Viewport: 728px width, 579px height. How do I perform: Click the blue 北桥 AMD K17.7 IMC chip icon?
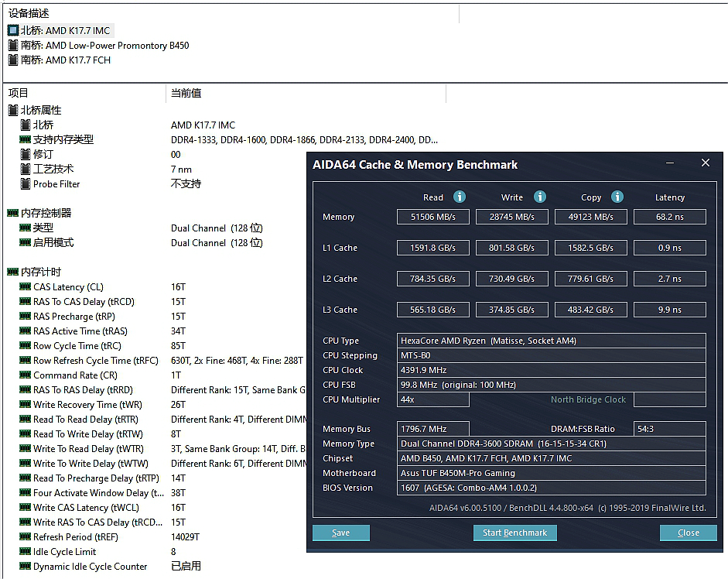coord(15,30)
